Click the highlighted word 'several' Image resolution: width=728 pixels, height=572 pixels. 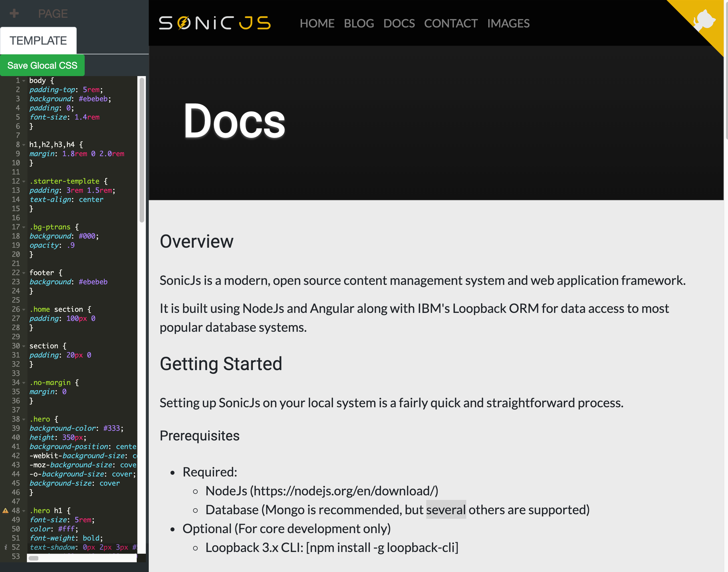pos(446,510)
